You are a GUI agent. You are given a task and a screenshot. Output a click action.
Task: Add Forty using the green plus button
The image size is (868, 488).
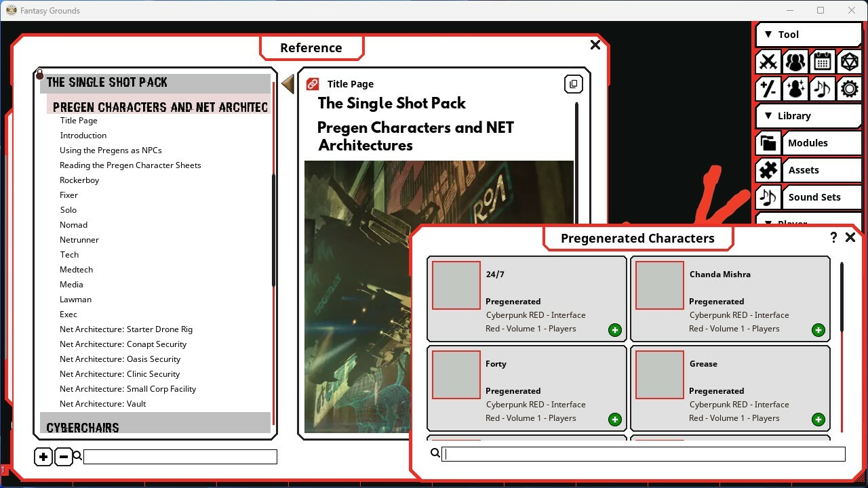tap(614, 420)
